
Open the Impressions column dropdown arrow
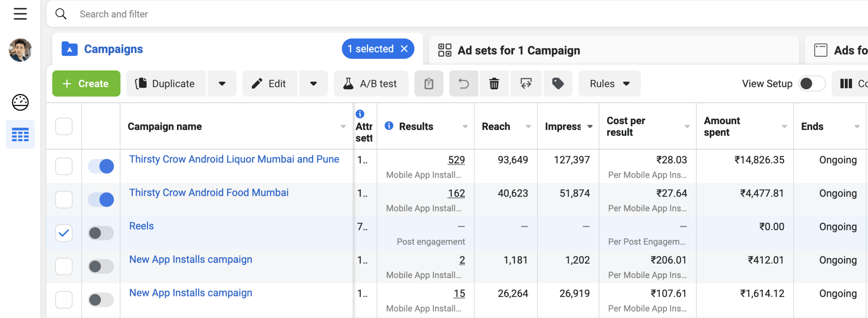click(590, 126)
